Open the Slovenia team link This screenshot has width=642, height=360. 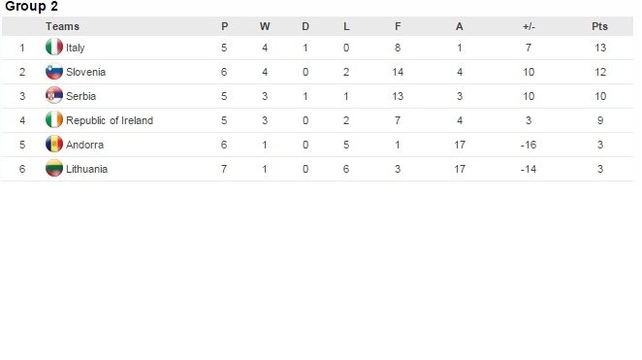click(x=86, y=72)
